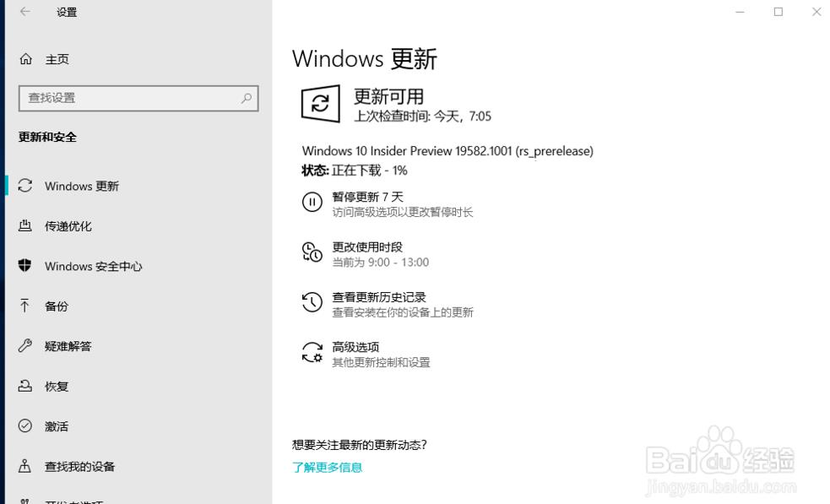Open the 激活 activation page

(x=57, y=426)
